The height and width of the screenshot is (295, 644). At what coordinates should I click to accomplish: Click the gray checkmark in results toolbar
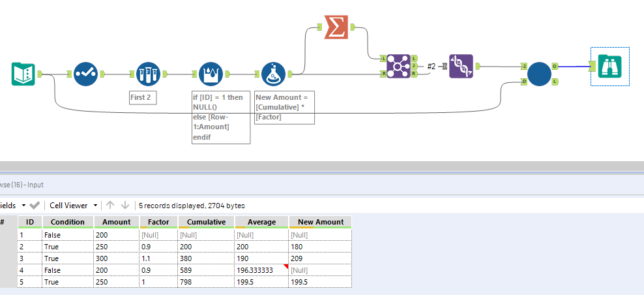coord(35,205)
